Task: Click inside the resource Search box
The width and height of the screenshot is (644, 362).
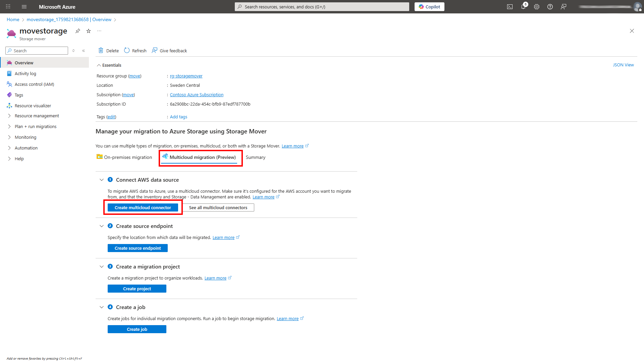Action: point(37,51)
